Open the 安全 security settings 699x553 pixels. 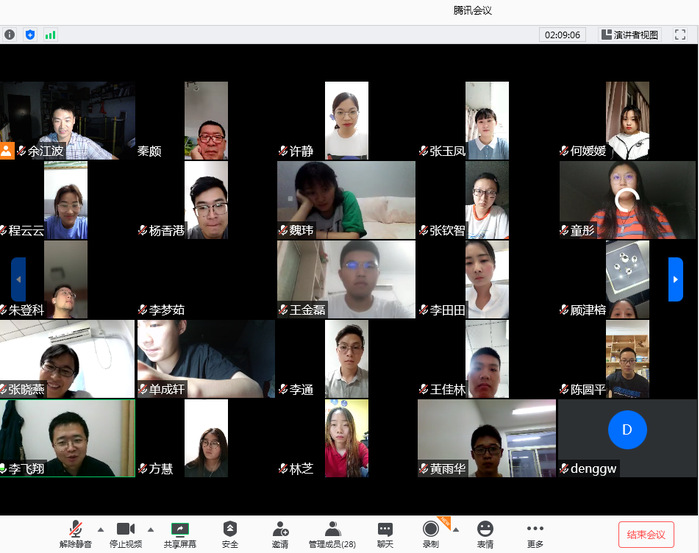(x=230, y=529)
